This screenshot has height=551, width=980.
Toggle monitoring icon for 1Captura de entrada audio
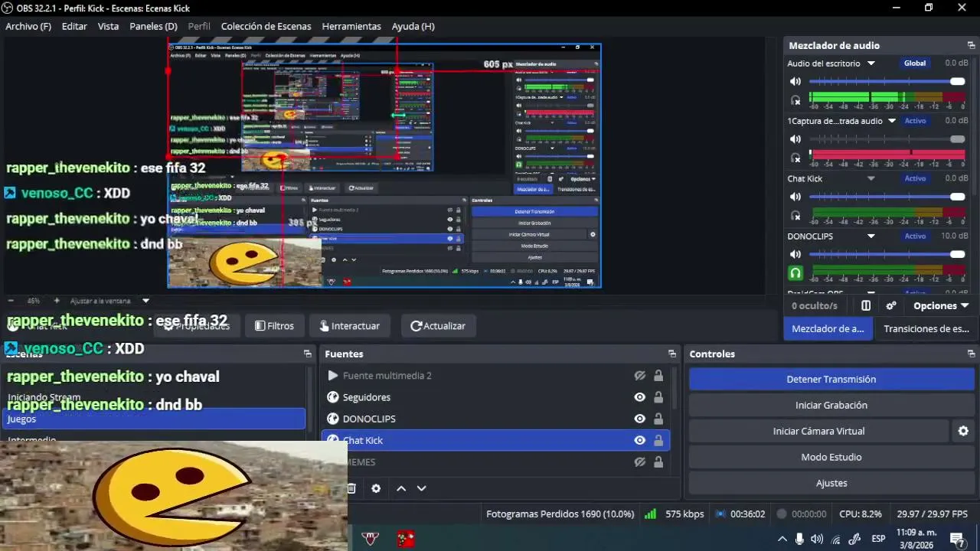point(795,158)
